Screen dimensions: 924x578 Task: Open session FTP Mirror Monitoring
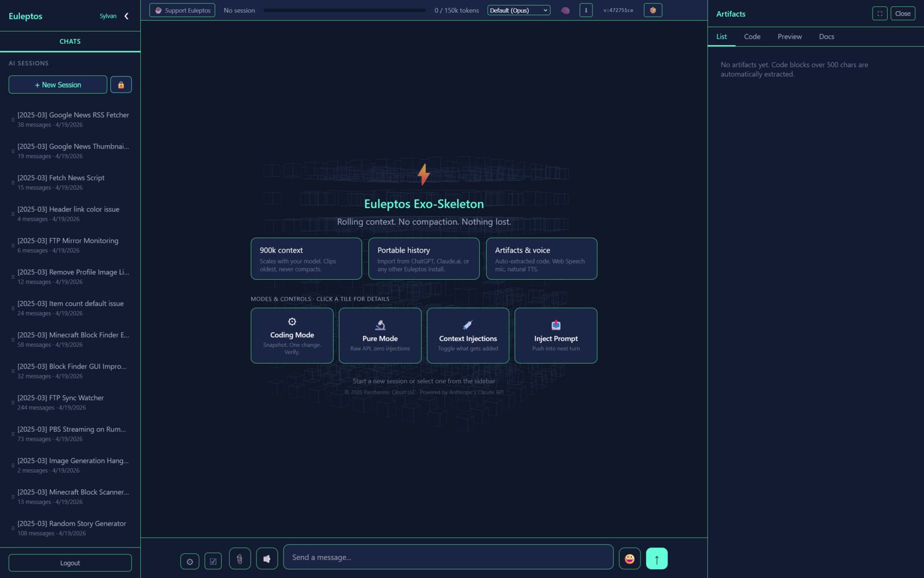pyautogui.click(x=70, y=245)
